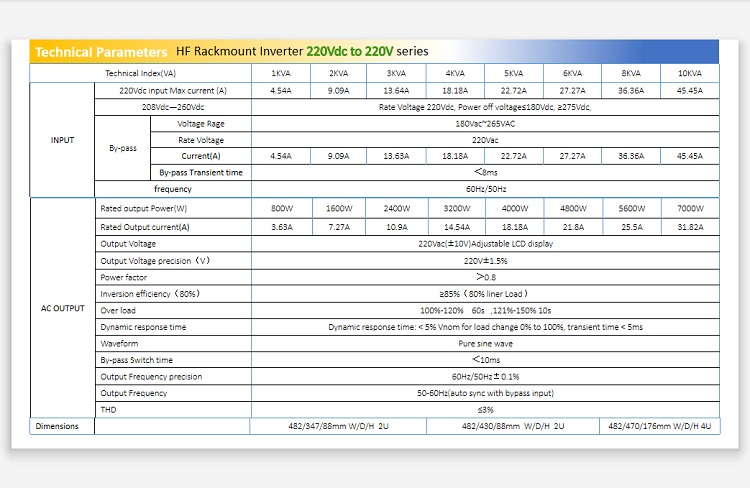Select the '2KVA' column header

pos(338,73)
